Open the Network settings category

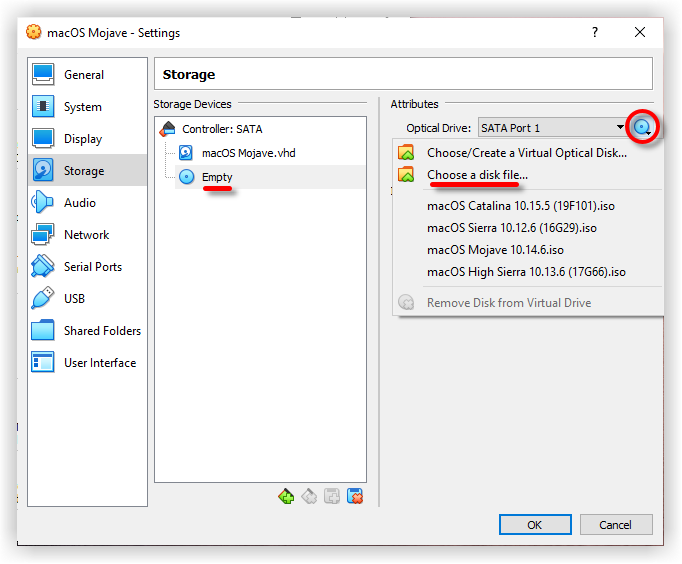click(x=87, y=235)
